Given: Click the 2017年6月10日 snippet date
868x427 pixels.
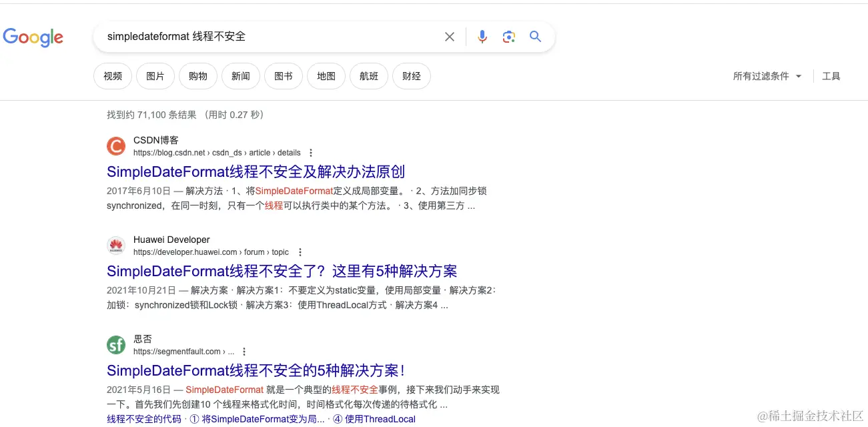Looking at the screenshot, I should (139, 191).
